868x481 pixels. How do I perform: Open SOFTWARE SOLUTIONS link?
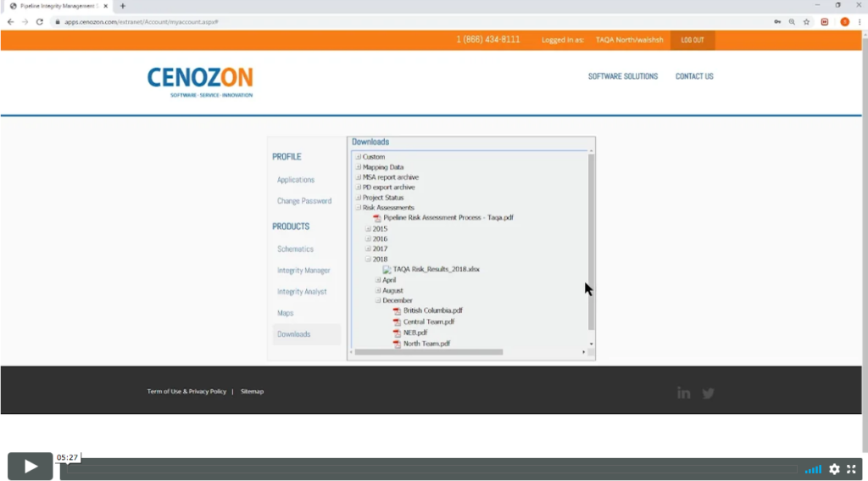pos(623,76)
